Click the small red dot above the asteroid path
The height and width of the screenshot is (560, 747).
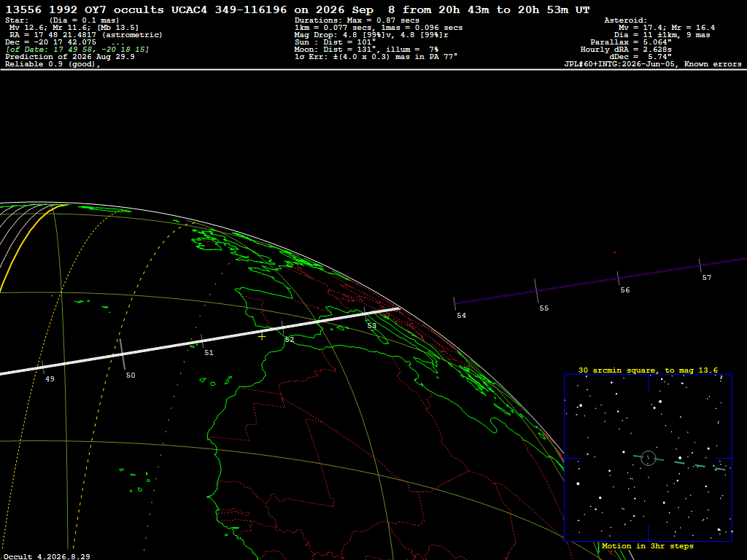614,252
